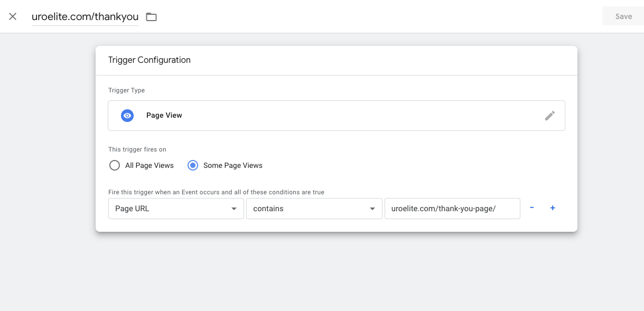644x311 pixels.
Task: Select the All Page Views radio button
Action: click(x=115, y=165)
